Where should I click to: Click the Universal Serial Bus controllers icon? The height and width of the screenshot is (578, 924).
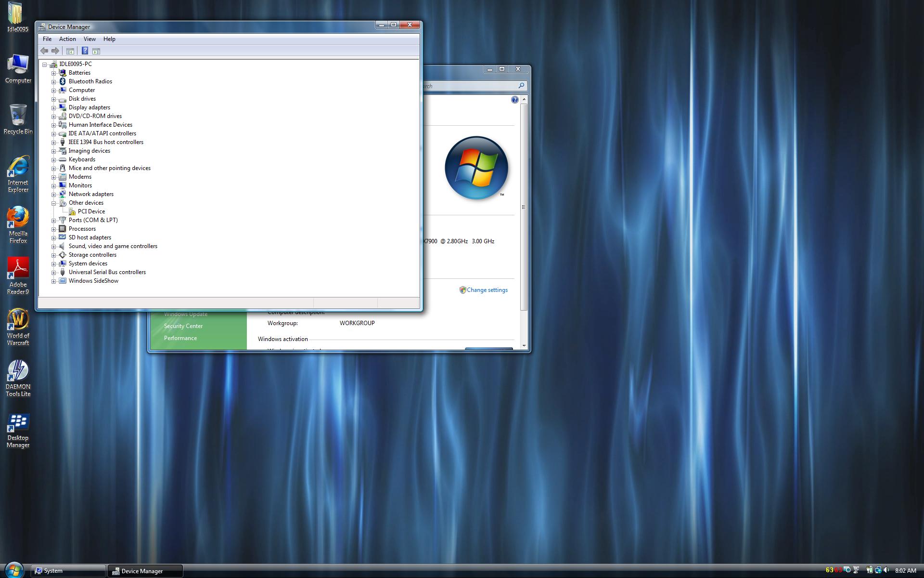pyautogui.click(x=63, y=272)
